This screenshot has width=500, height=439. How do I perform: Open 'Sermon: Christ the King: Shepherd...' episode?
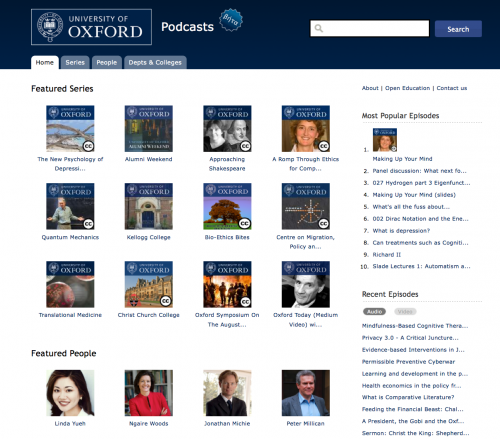(x=415, y=433)
